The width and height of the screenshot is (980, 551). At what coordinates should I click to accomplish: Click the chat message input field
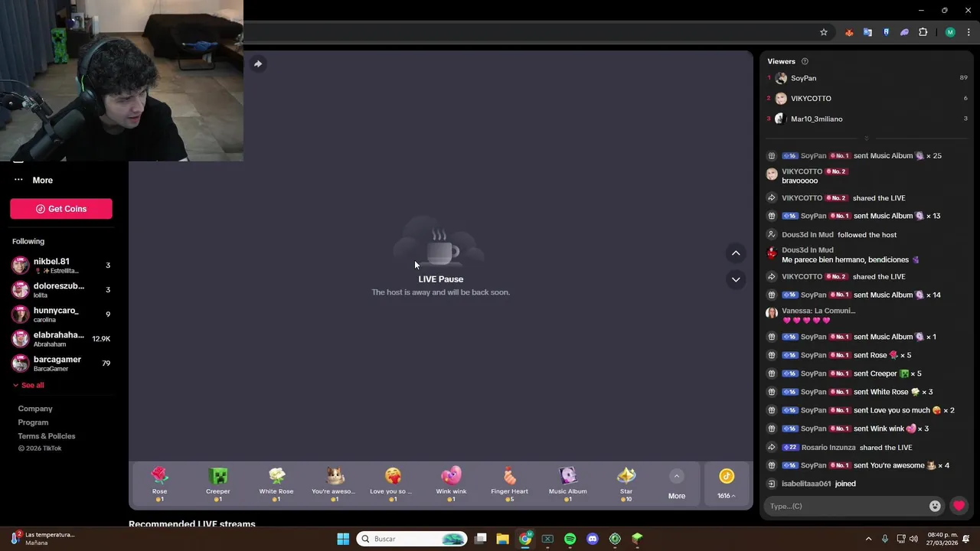[845, 506]
